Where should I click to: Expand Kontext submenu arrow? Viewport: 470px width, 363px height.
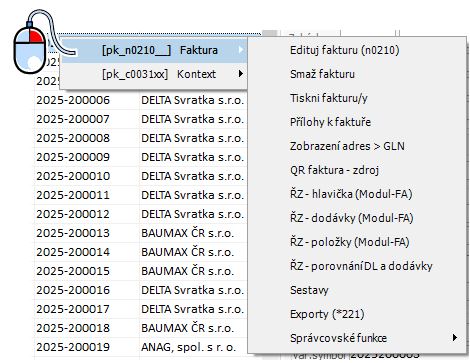(241, 74)
